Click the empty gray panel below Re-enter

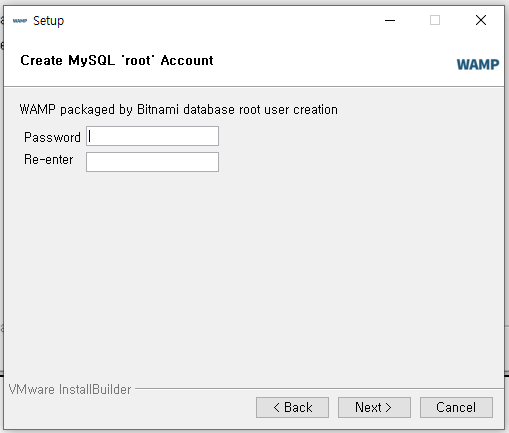pos(254,273)
